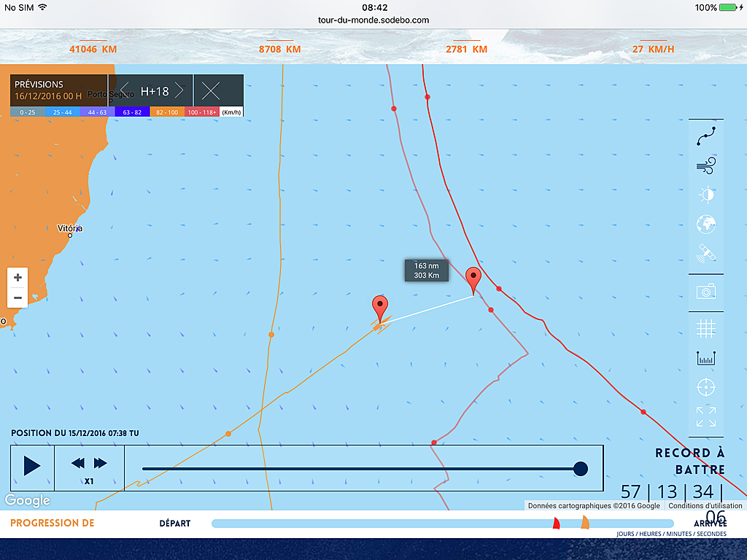Click the PRÉVISIONS date heading

48,90
